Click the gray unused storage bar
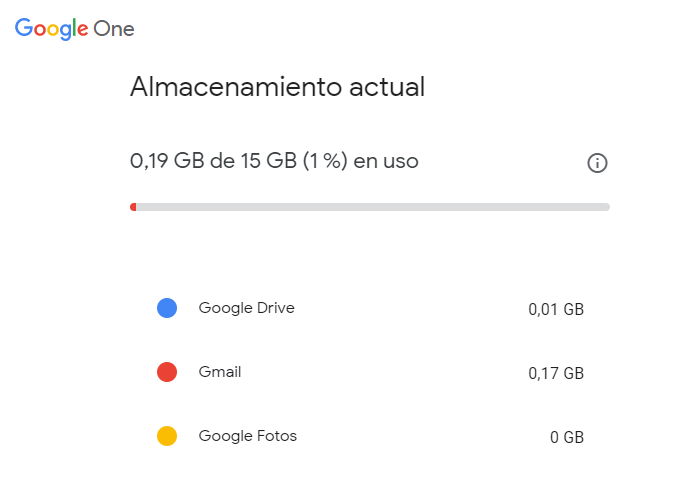697x494 pixels. pyautogui.click(x=373, y=207)
